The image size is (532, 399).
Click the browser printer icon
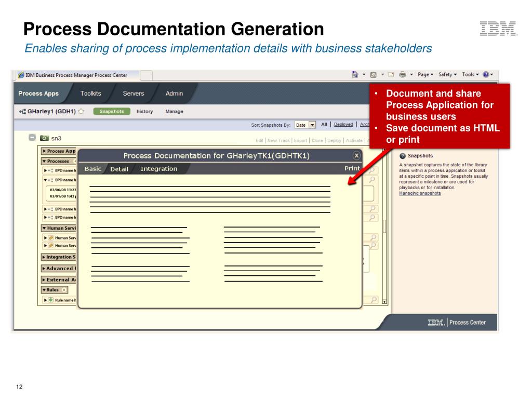[x=402, y=75]
